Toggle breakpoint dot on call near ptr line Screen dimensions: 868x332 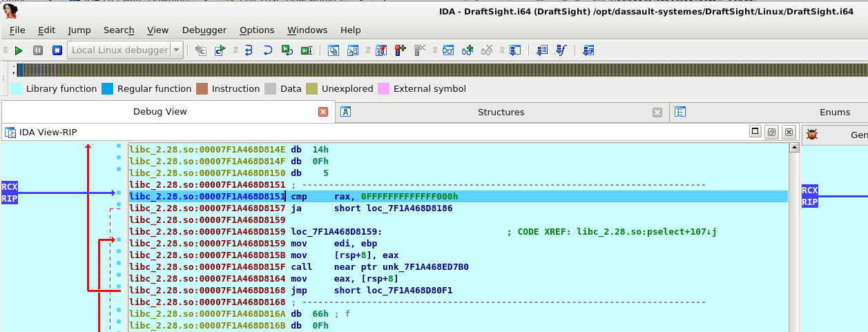(119, 263)
